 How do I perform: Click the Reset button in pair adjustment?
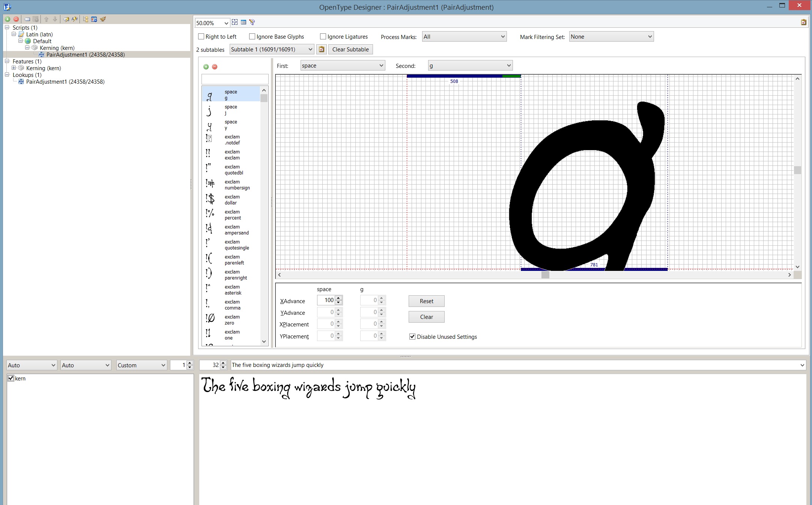pyautogui.click(x=427, y=301)
